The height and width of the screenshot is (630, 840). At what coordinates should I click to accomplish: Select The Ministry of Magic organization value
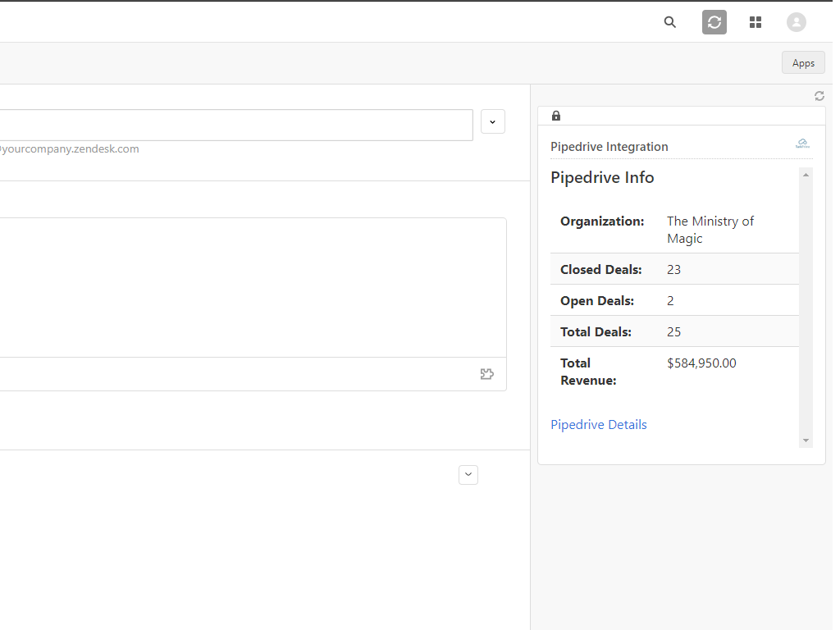[x=710, y=230]
